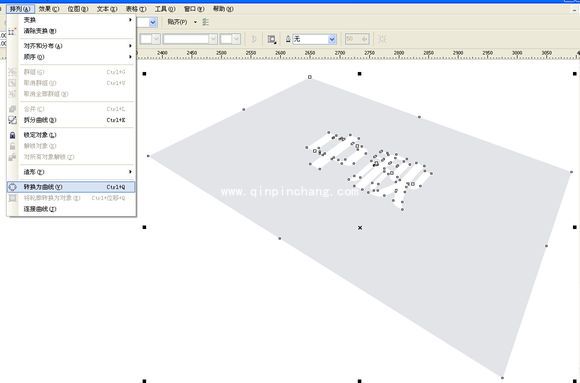The height and width of the screenshot is (383, 580).
Task: Open the 工具 (Tools) menu
Action: [x=165, y=9]
